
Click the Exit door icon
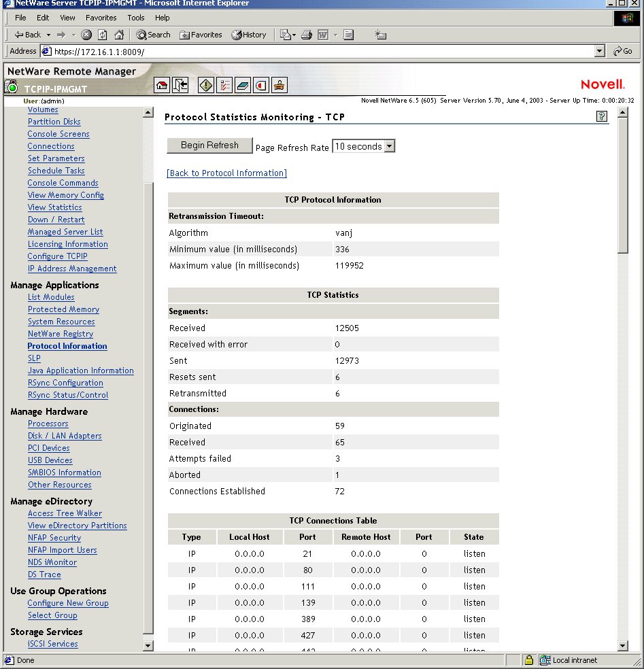(x=180, y=85)
